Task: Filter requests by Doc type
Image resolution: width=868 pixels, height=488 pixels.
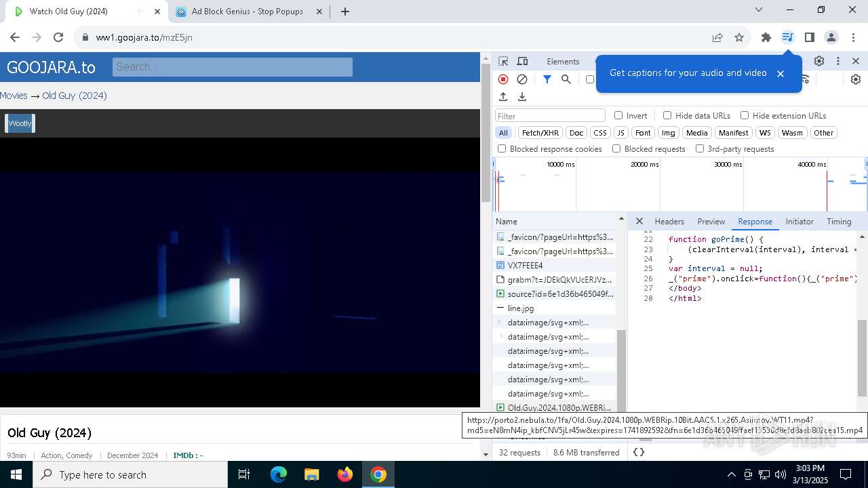Action: (x=576, y=133)
